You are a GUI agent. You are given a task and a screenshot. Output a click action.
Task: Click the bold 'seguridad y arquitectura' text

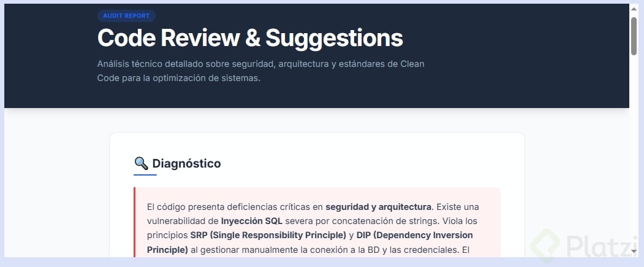[378, 206]
